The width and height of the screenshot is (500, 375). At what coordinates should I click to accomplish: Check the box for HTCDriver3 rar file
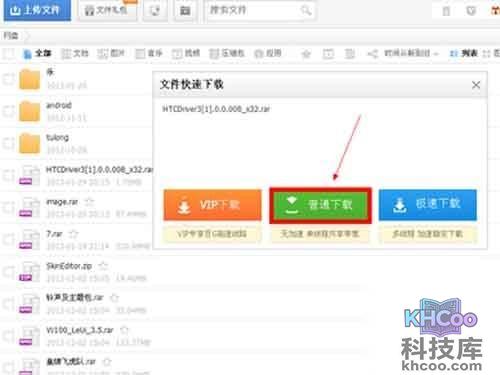pos(8,176)
